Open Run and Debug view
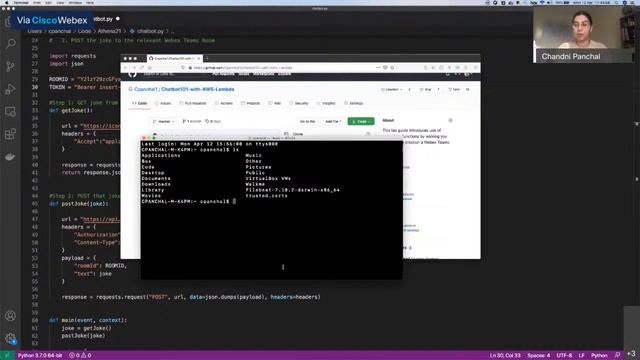The width and height of the screenshot is (640, 360). 11,89
